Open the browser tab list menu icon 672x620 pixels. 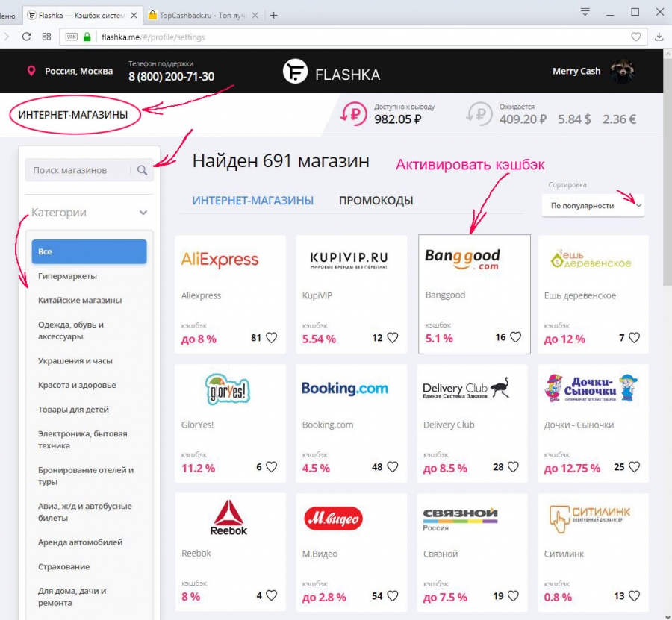pos(585,11)
